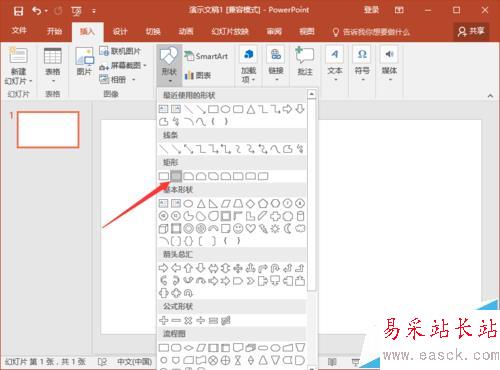Click 登录 sign-in link
This screenshot has height=370, width=500.
371,10
